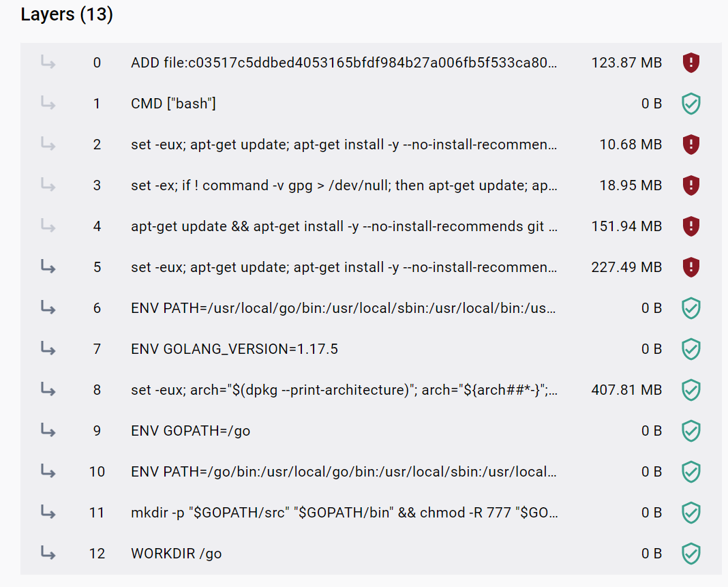Click red shield for 18.95 MB layer

pos(691,185)
